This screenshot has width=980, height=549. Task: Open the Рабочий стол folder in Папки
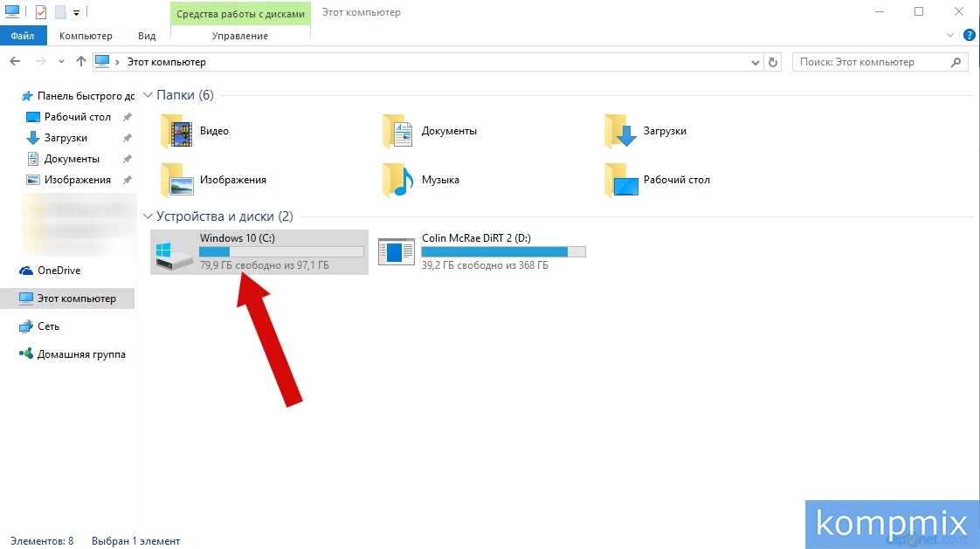(x=657, y=180)
